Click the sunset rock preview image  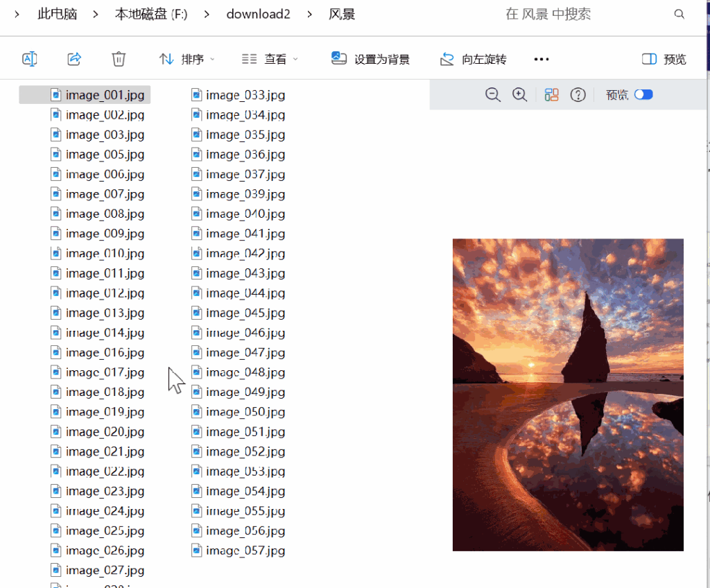click(568, 395)
